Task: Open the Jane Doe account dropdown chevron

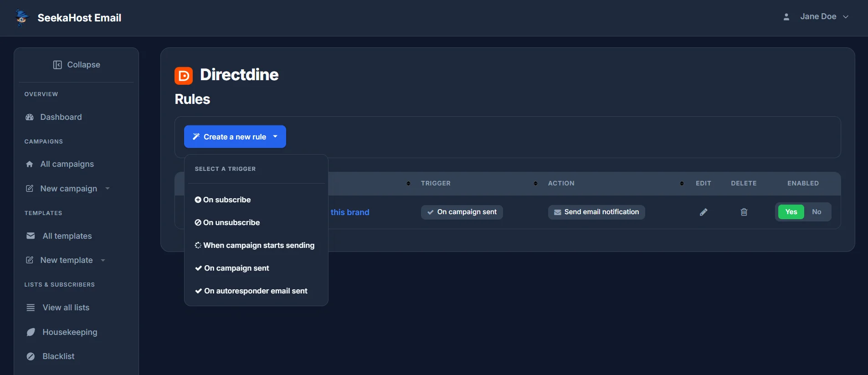Action: [x=846, y=17]
